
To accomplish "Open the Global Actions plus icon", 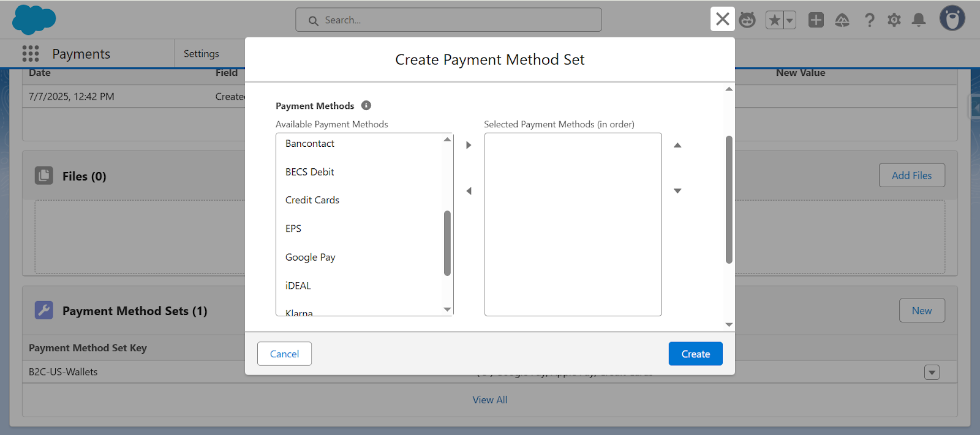I will [816, 20].
